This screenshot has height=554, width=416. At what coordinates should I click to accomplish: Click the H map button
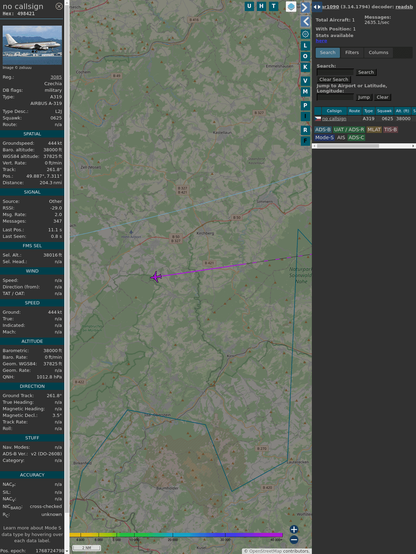[x=261, y=6]
